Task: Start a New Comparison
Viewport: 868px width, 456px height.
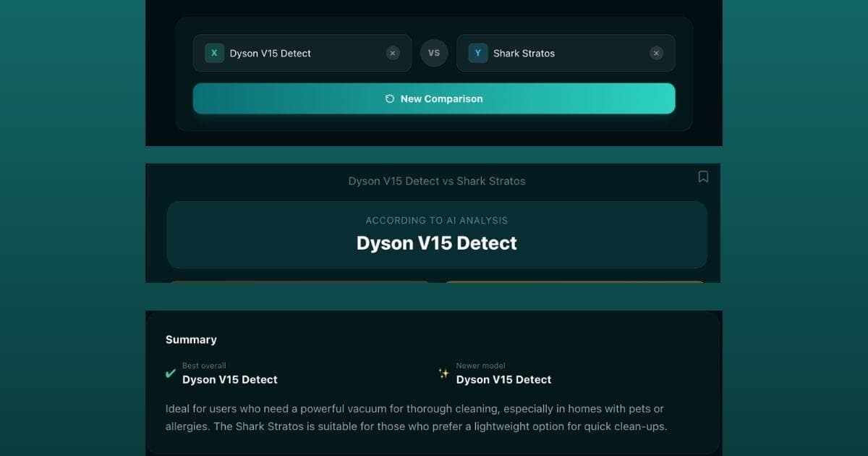Action: 434,98
